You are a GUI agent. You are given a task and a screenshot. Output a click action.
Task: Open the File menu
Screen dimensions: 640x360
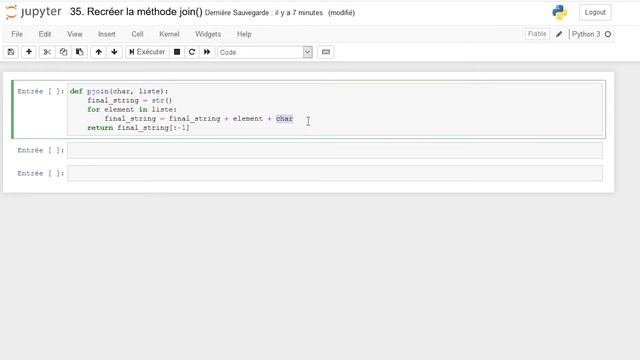17,34
